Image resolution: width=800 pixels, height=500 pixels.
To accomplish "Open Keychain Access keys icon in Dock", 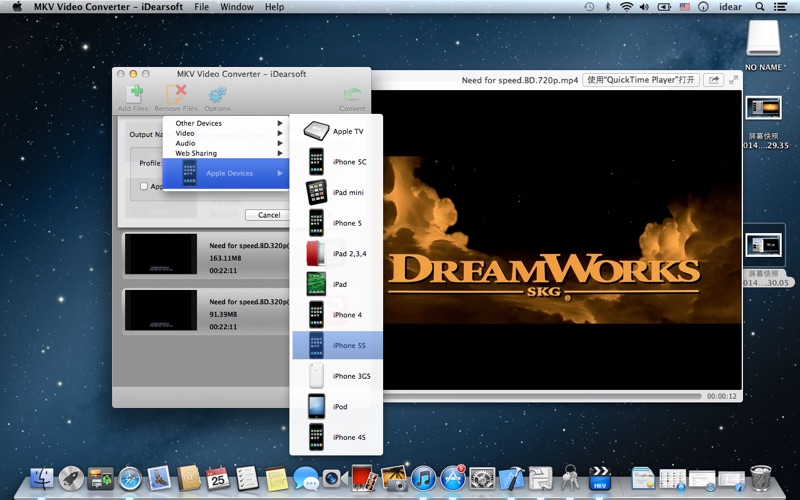I will [x=570, y=478].
